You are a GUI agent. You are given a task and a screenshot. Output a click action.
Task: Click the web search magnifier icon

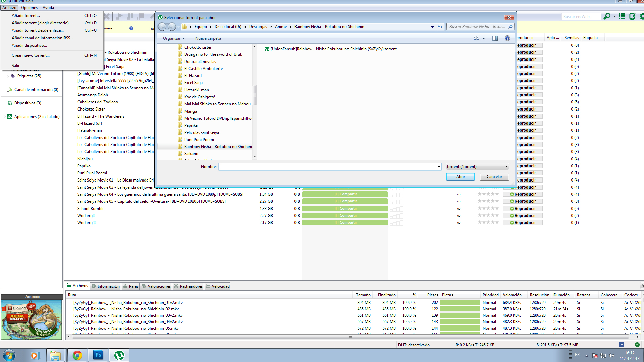[x=607, y=16]
